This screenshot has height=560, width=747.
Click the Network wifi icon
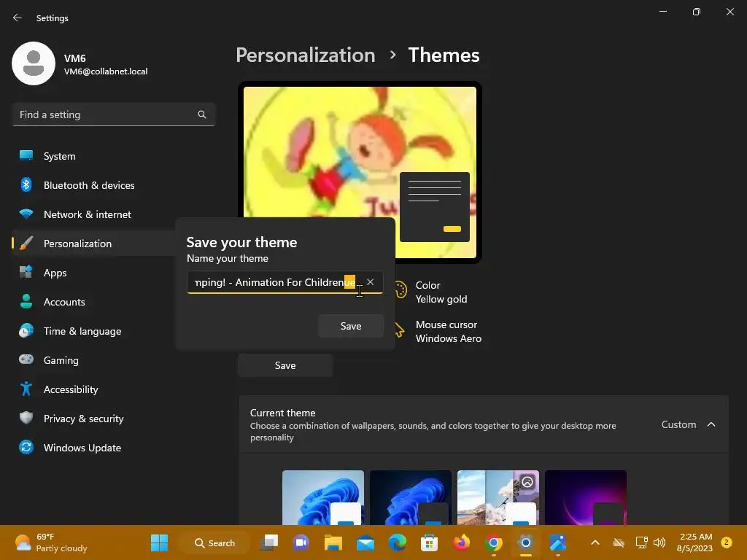pos(26,214)
